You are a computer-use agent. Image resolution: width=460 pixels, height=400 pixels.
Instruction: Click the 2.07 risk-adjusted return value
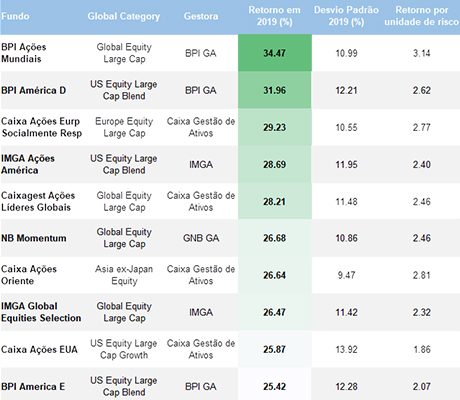click(422, 387)
